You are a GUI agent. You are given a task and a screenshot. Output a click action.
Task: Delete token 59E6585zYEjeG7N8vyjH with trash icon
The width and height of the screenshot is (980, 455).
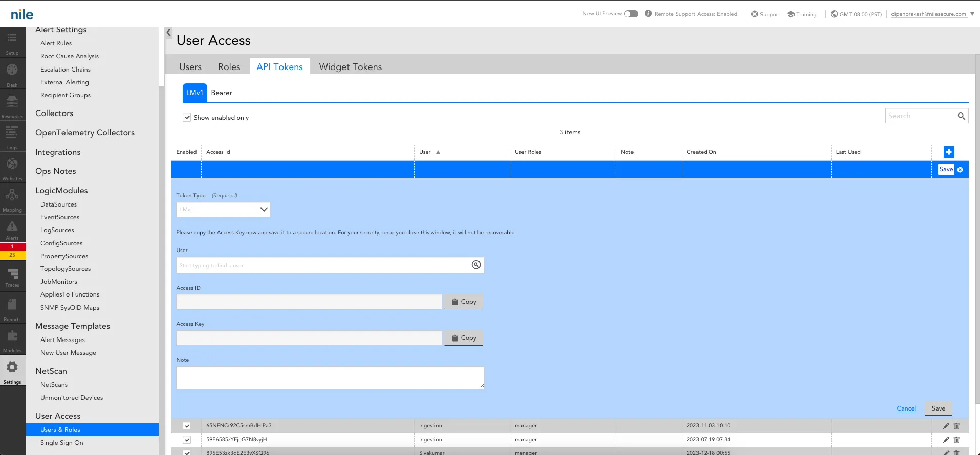tap(956, 440)
